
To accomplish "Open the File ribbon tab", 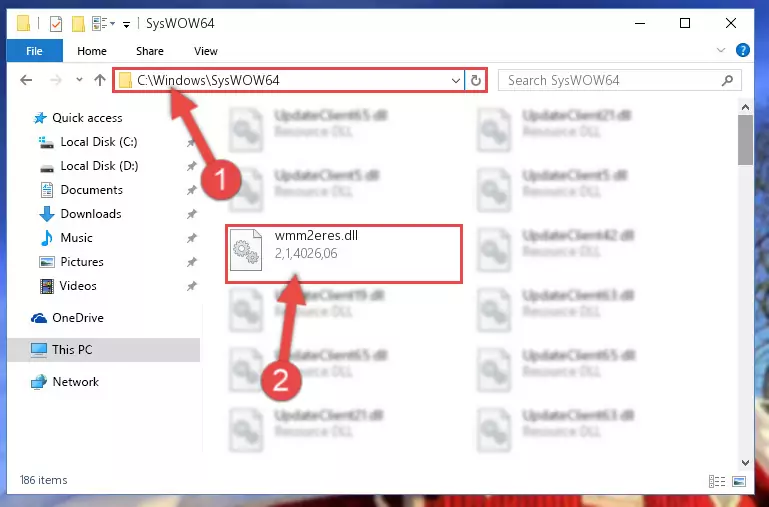I will click(x=34, y=51).
